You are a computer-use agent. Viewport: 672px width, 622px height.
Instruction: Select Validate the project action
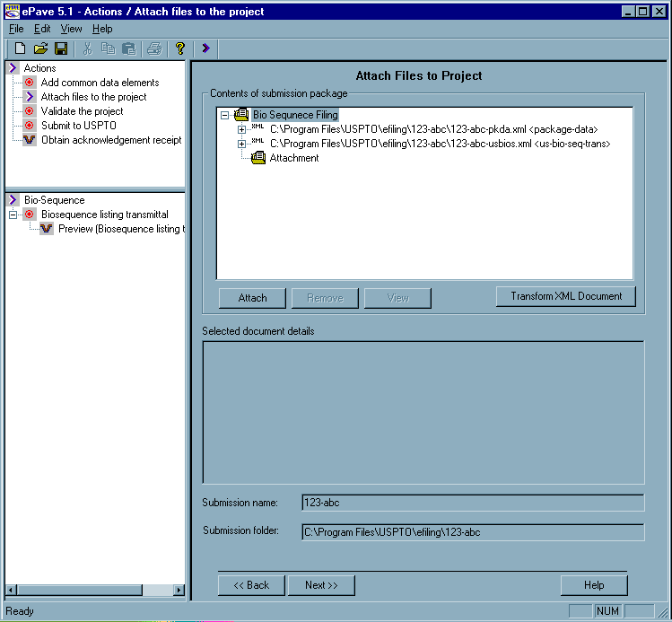(x=82, y=111)
